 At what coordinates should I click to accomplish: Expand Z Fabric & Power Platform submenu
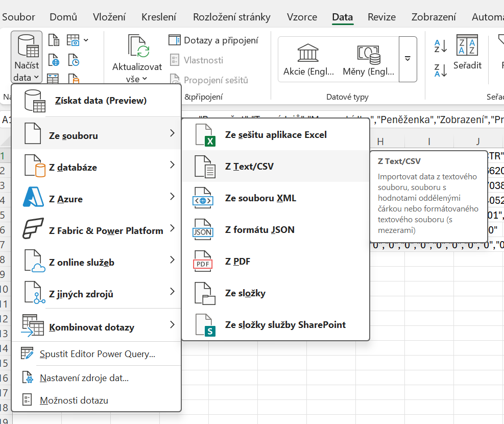[x=97, y=228]
